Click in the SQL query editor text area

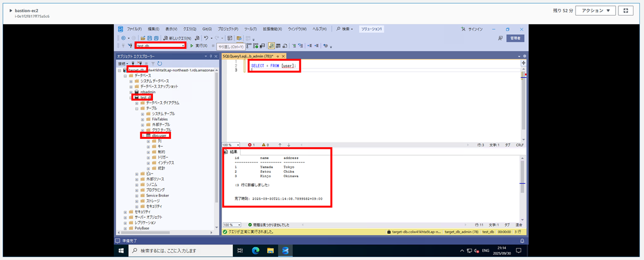point(382,101)
